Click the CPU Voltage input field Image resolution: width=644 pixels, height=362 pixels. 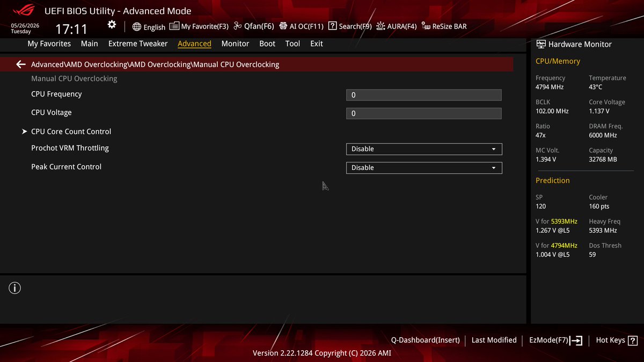tap(424, 114)
